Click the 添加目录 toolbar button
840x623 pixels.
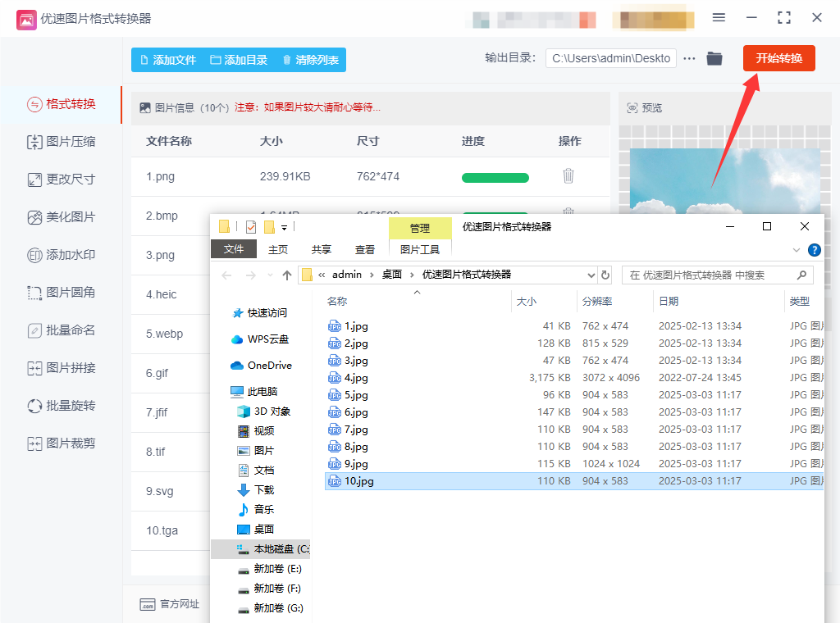pyautogui.click(x=239, y=60)
